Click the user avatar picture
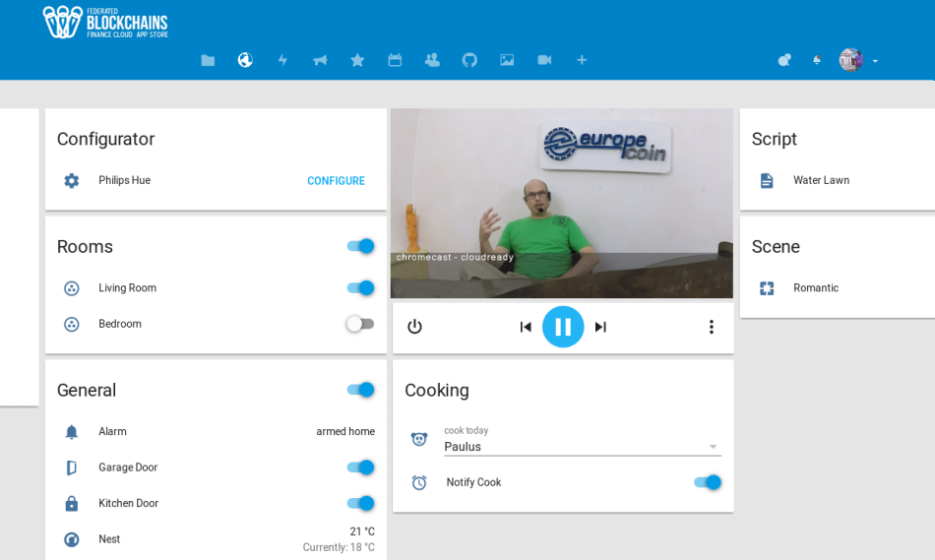 click(851, 60)
